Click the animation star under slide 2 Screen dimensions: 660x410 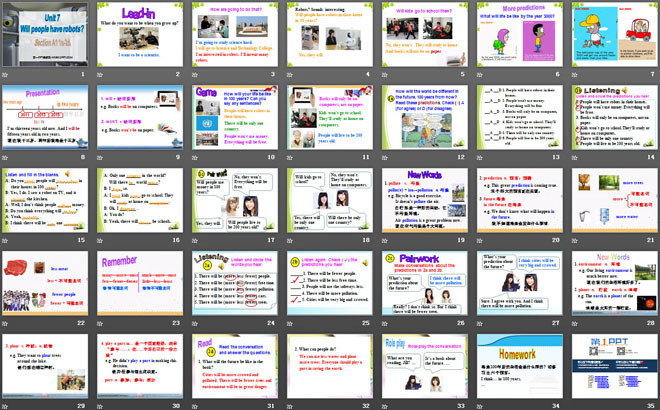click(x=100, y=75)
